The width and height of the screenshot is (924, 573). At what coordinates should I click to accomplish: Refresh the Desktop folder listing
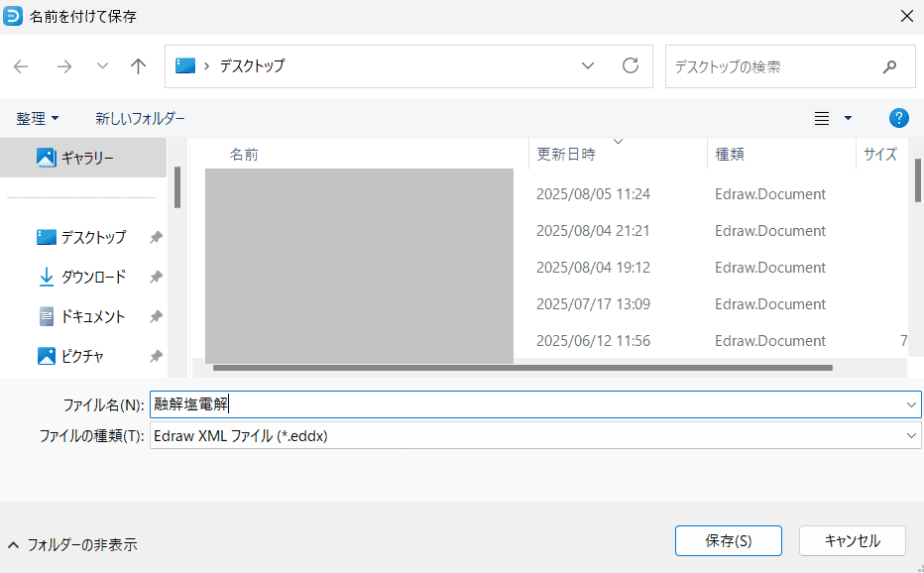[x=630, y=66]
